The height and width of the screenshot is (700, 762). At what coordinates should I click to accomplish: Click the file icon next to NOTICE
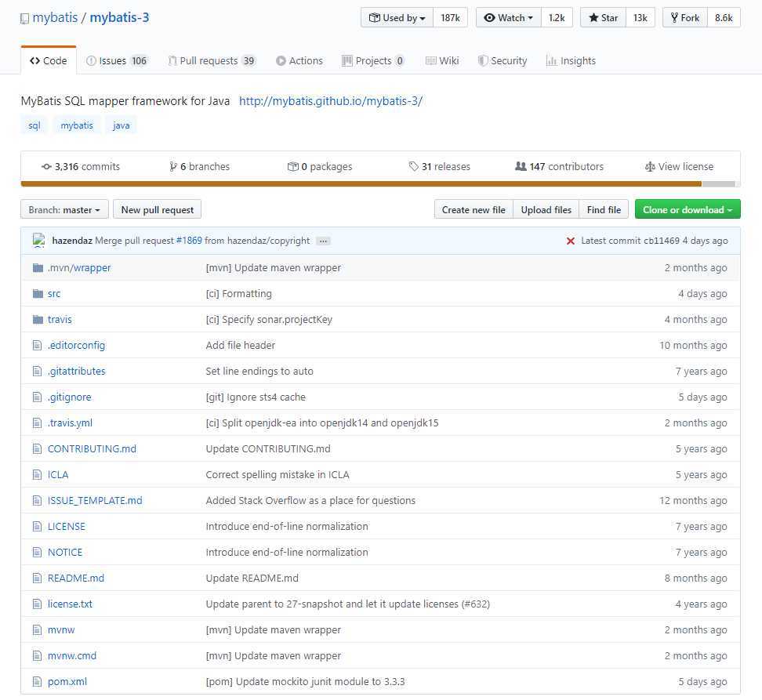coord(37,552)
